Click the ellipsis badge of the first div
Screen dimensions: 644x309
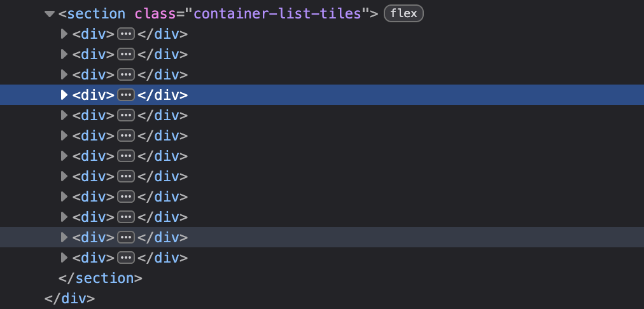(126, 34)
